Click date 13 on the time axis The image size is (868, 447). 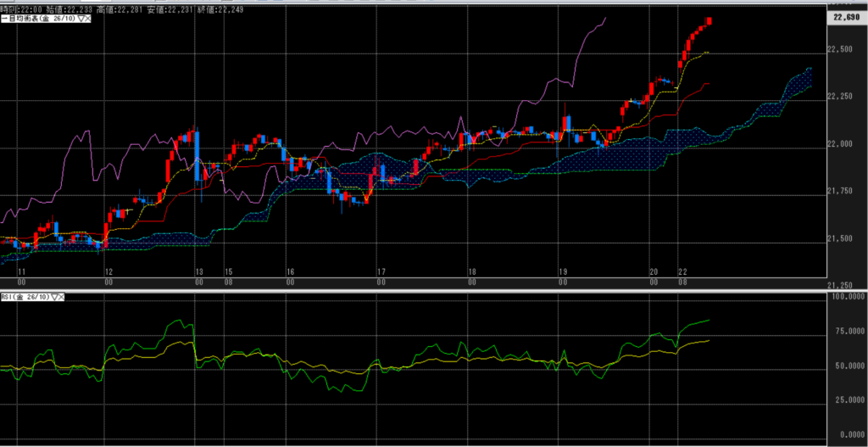click(x=199, y=272)
